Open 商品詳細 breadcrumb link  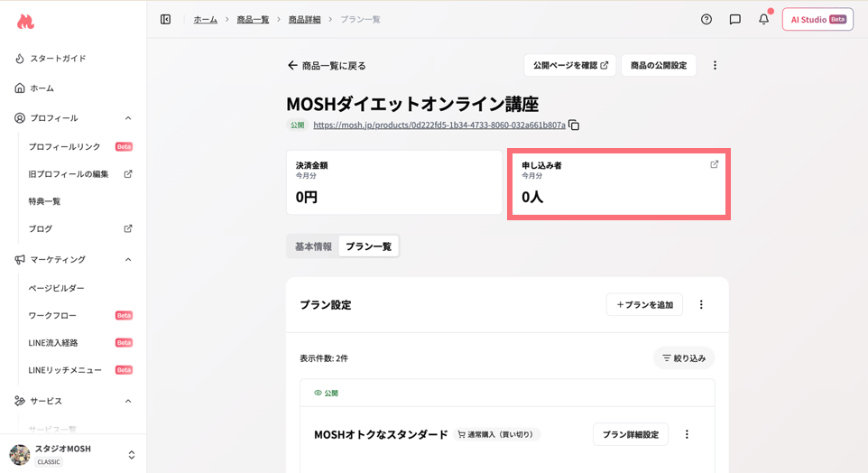[x=304, y=19]
